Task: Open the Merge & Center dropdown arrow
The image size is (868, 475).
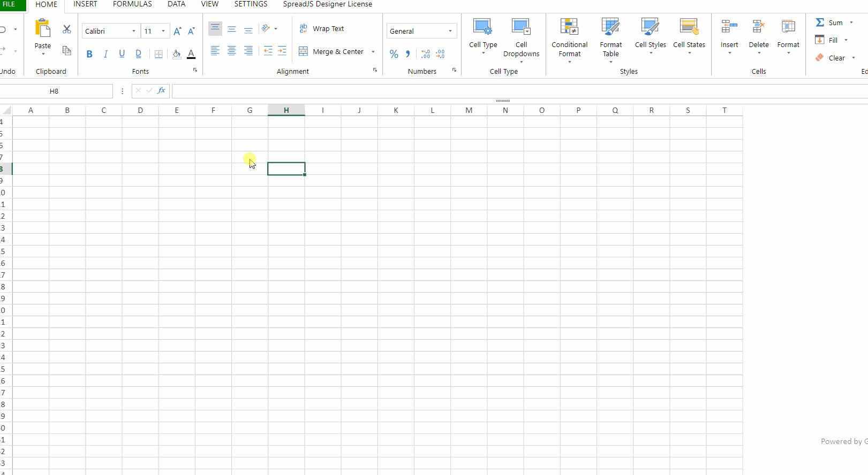Action: (x=373, y=52)
